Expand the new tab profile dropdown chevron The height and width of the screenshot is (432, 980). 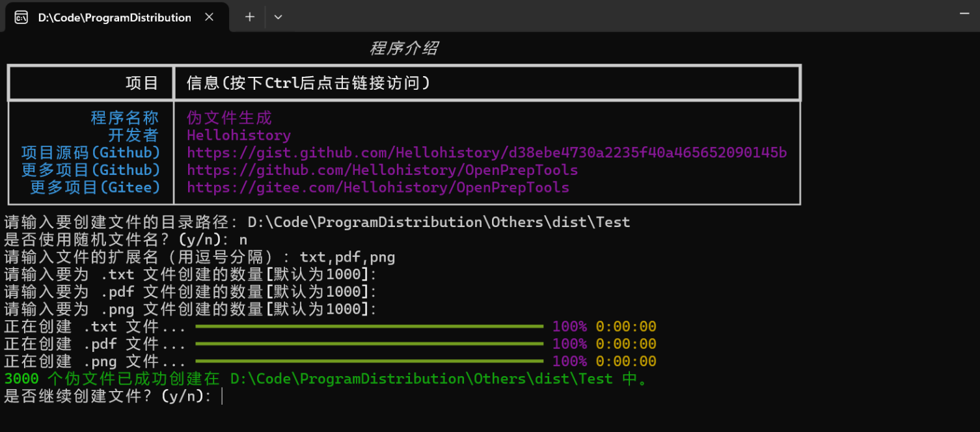278,18
